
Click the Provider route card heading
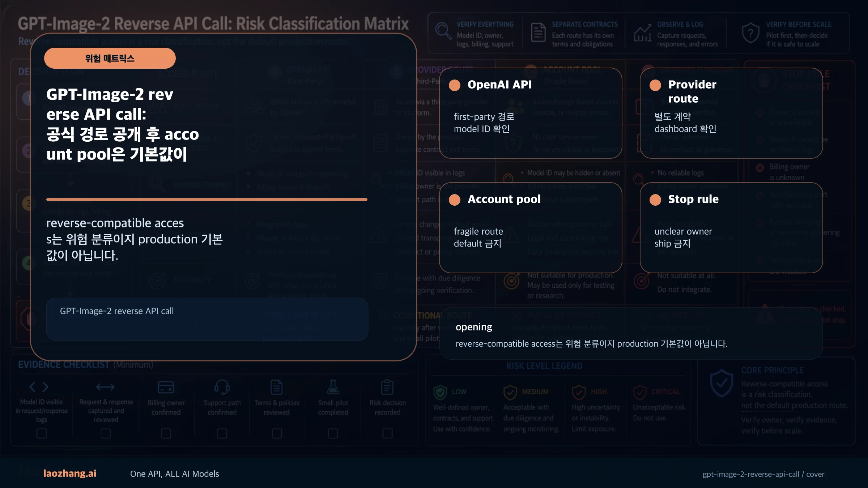pyautogui.click(x=692, y=91)
